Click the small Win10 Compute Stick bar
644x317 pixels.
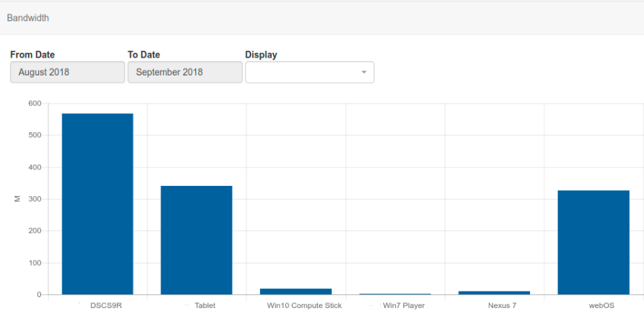tap(296, 292)
